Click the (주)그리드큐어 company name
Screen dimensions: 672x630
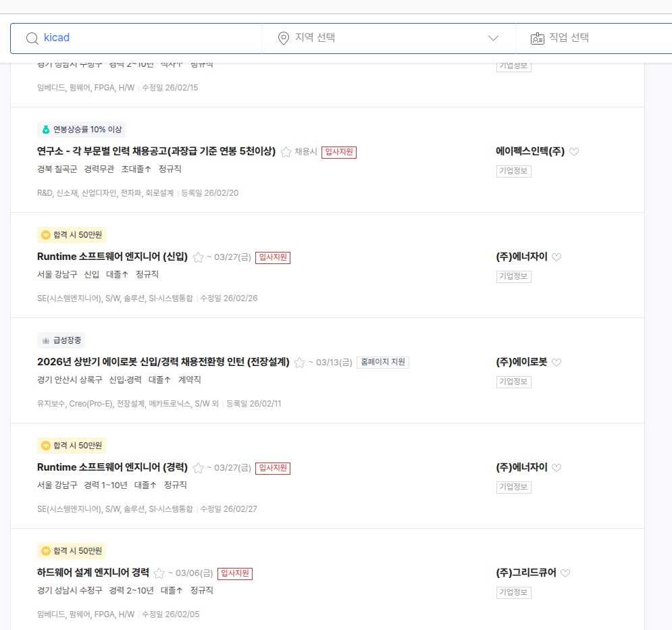tap(526, 573)
